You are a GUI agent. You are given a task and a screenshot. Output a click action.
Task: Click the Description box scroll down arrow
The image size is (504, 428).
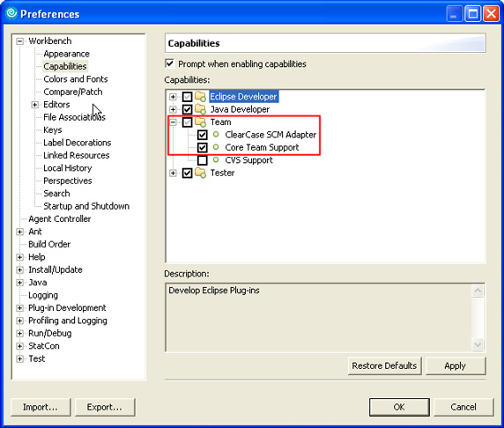[478, 344]
